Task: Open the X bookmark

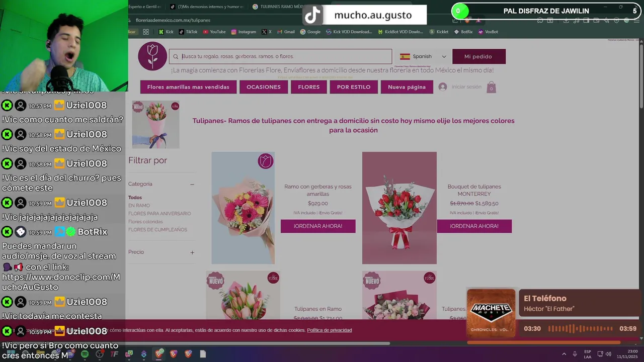Action: (267, 32)
